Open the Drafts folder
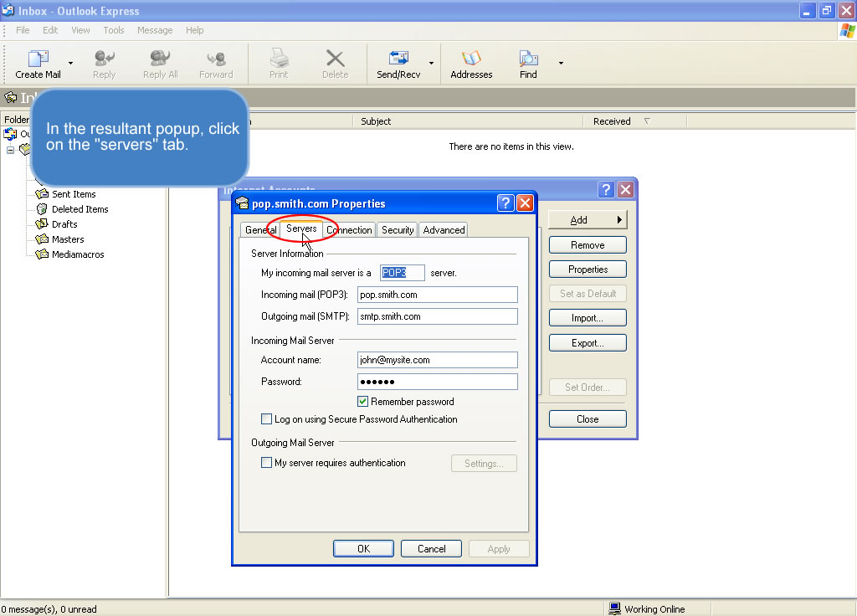857x616 pixels. coord(64,224)
